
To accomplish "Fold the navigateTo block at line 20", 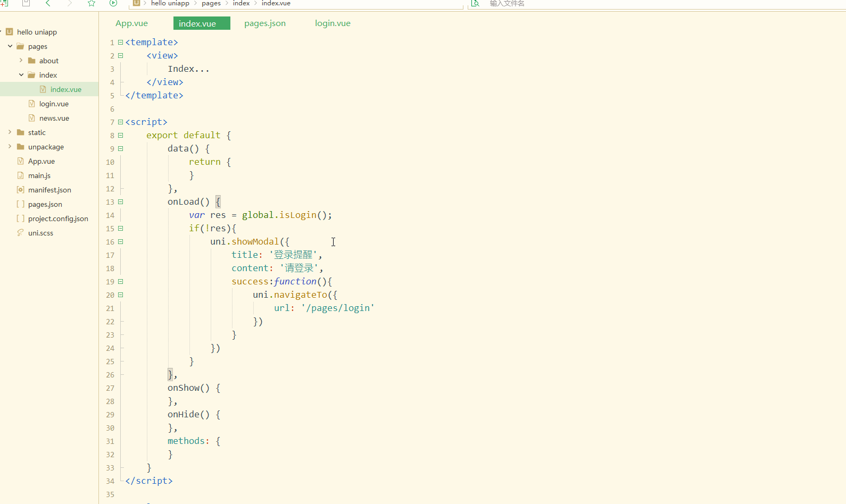I will pos(120,295).
